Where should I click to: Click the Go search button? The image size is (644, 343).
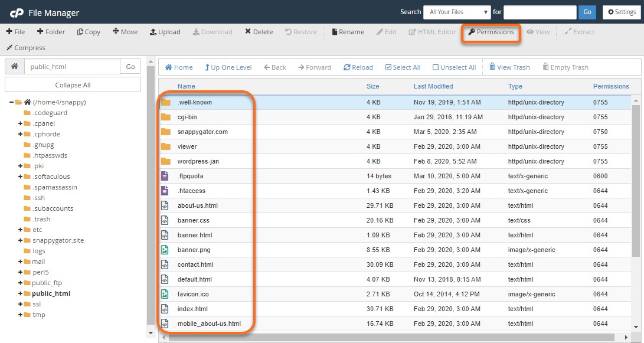(x=587, y=12)
